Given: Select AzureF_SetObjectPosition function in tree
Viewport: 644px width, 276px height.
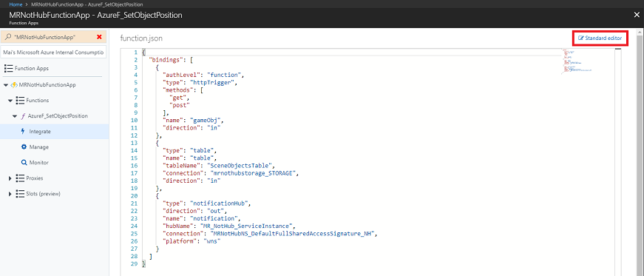Looking at the screenshot, I should [x=58, y=116].
